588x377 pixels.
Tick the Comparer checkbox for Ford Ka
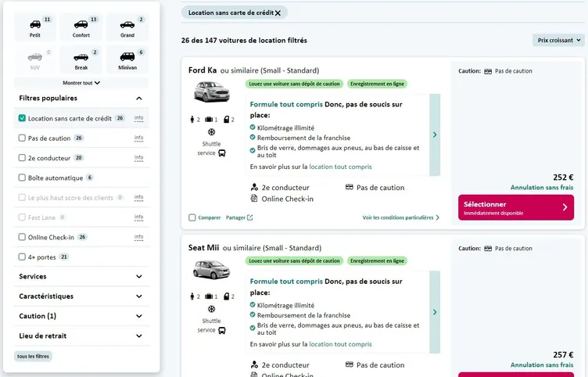pos(192,217)
